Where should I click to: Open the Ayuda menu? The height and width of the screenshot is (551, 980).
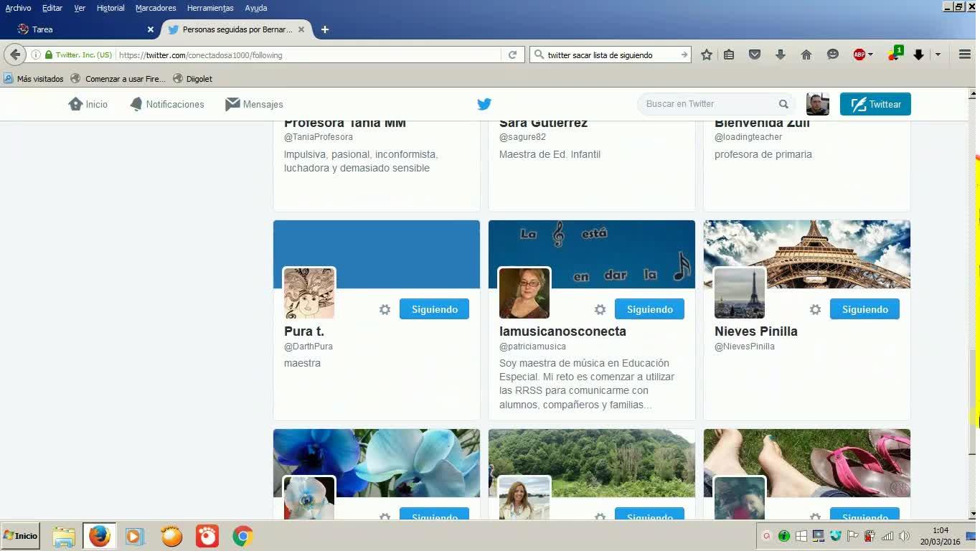tap(256, 8)
